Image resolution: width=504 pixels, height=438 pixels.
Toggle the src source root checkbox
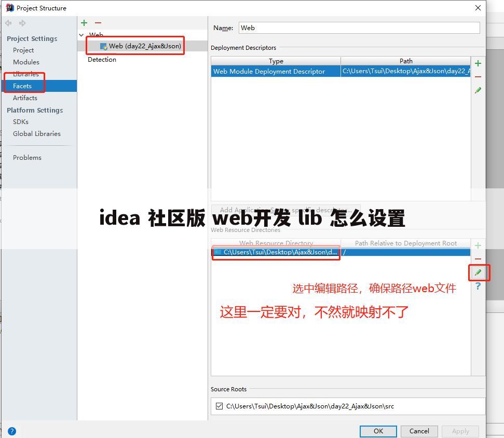tap(219, 406)
